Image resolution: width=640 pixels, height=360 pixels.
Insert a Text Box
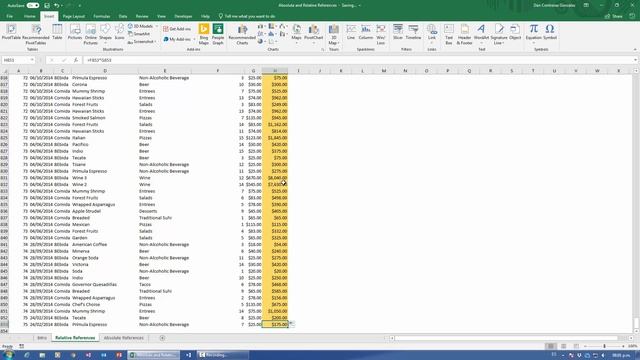[449, 34]
